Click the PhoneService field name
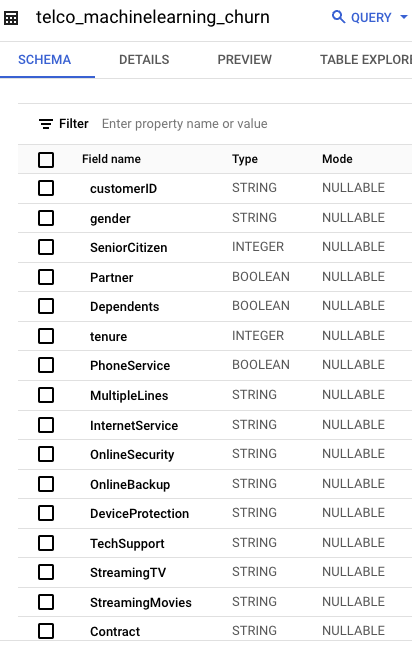This screenshot has width=412, height=648. [130, 365]
